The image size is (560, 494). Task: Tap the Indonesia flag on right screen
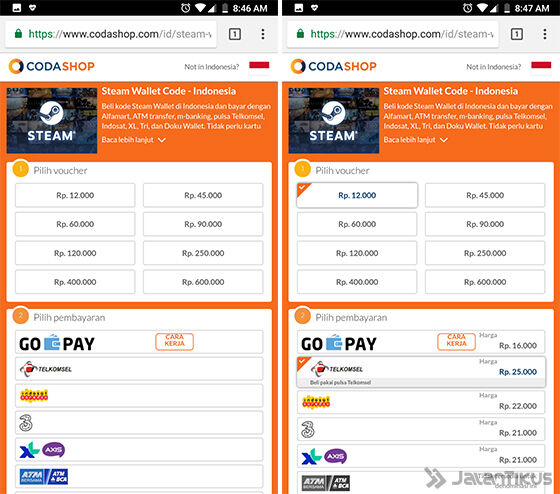[x=541, y=67]
